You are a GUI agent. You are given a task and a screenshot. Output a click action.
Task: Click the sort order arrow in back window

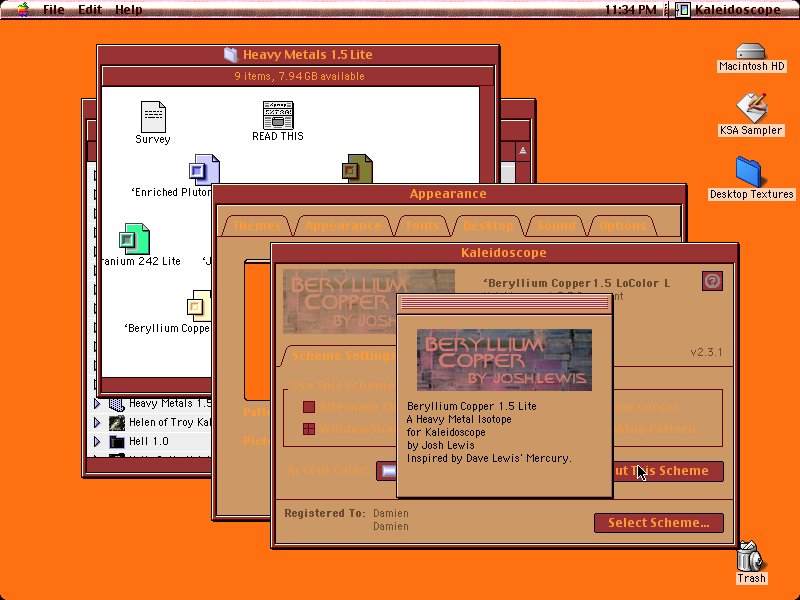522,151
